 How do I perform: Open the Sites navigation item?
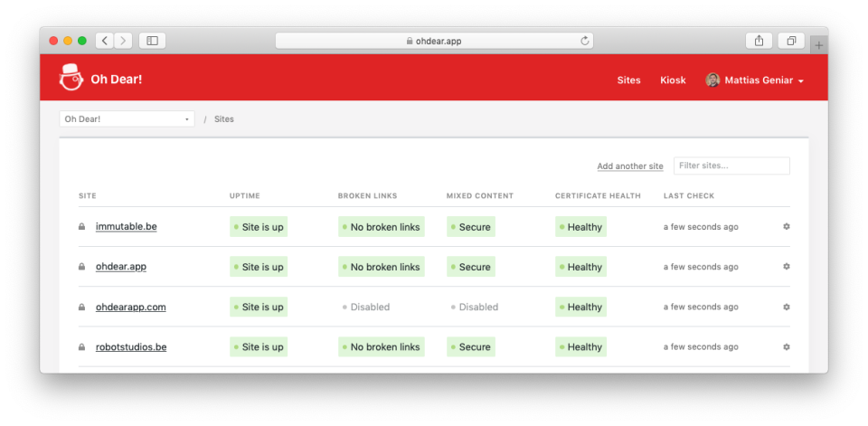tap(629, 80)
